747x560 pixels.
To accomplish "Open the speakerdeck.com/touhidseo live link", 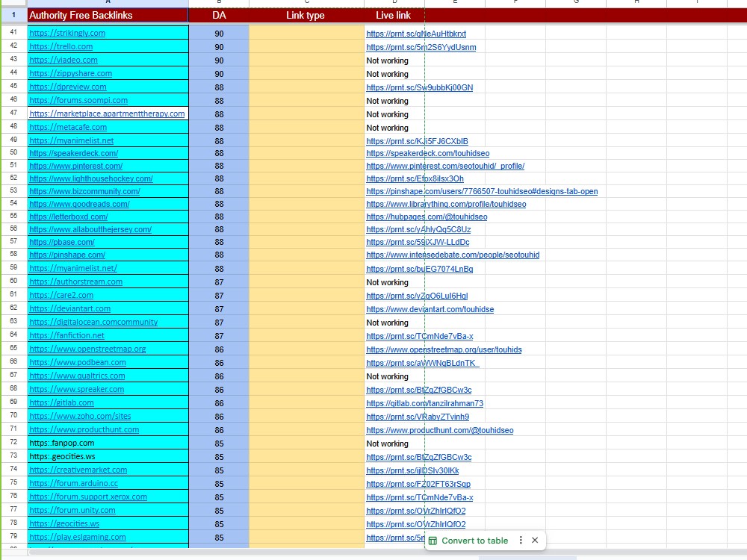I will point(426,153).
